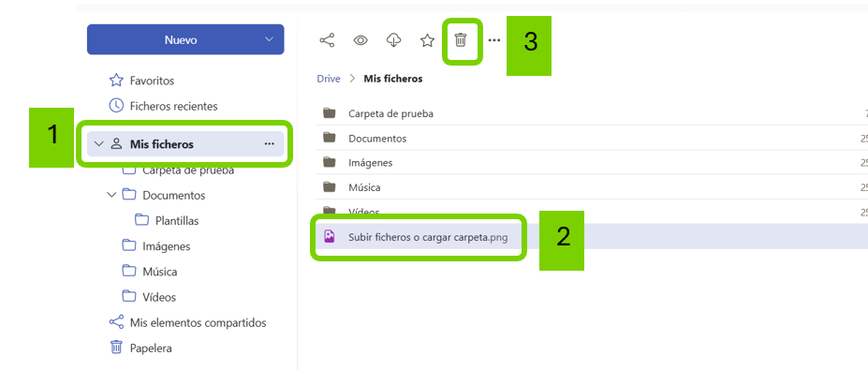Open the toolbar more options ellipsis
The image size is (868, 370).
coord(494,40)
